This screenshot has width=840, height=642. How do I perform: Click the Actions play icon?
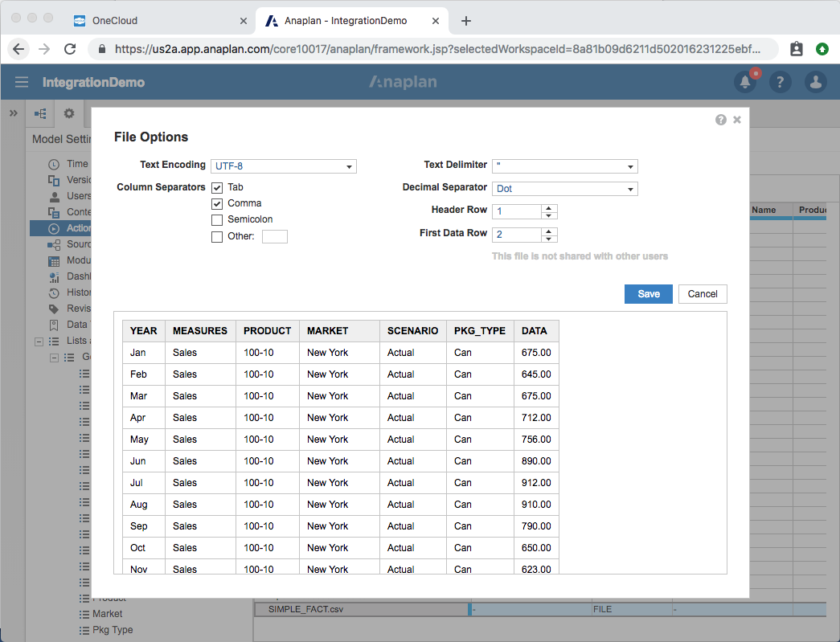click(x=54, y=229)
